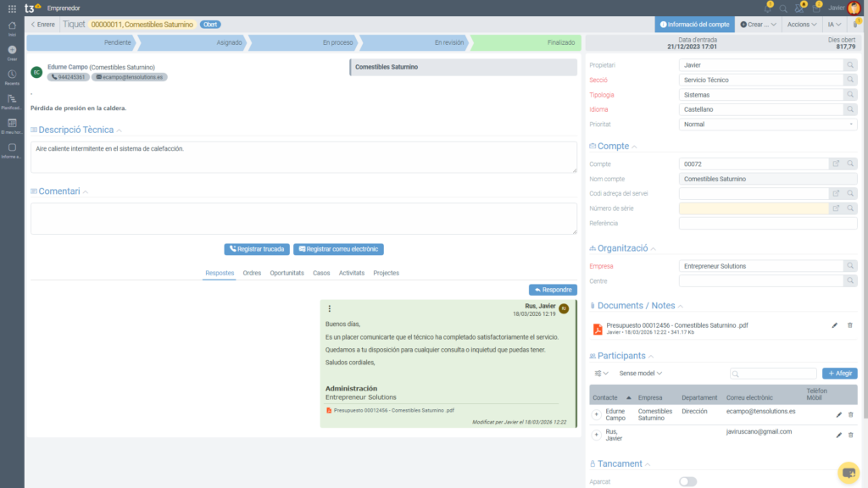Open Recents in the left sidebar
Screen dimensions: 868x488
click(12, 76)
